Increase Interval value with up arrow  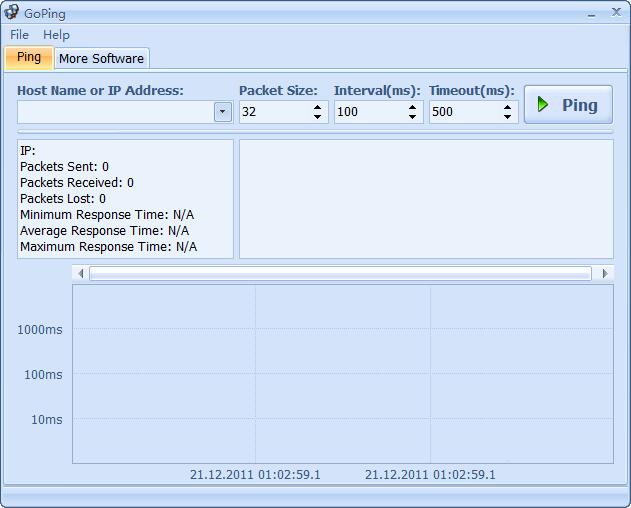(413, 107)
